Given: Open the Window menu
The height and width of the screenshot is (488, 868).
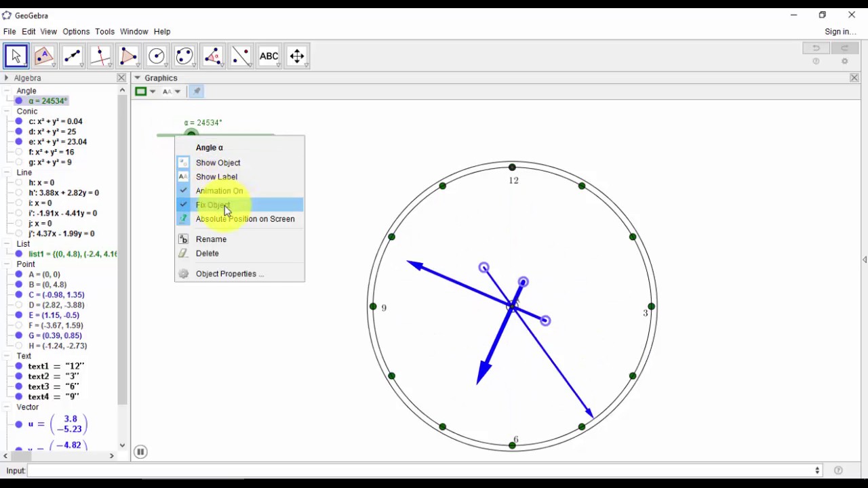Looking at the screenshot, I should 134,32.
